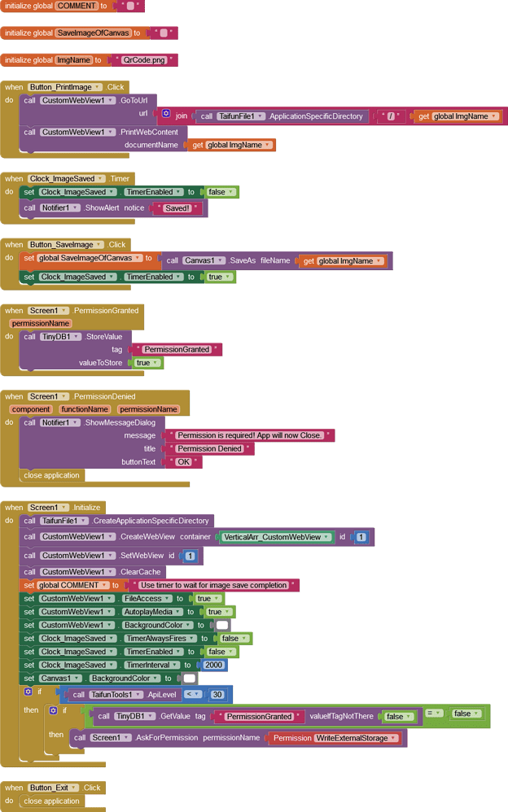
Task: Edit the "Saved!" notice text
Action: [177, 208]
